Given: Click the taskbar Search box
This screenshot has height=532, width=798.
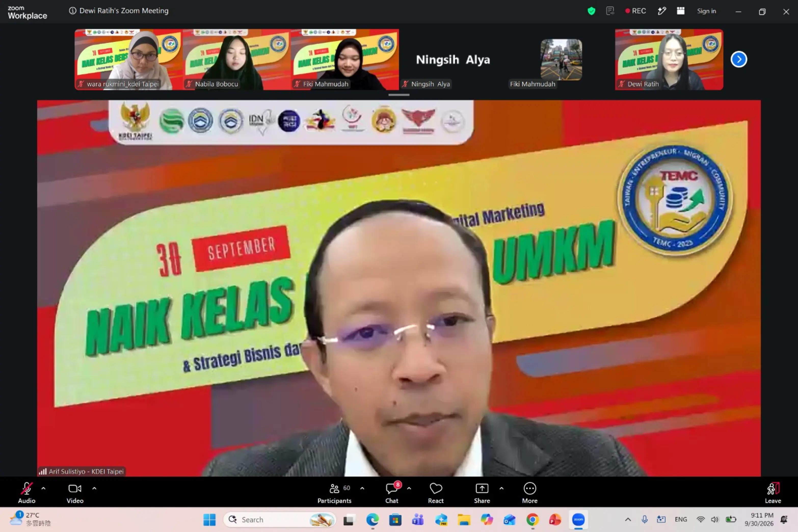Looking at the screenshot, I should [279, 520].
